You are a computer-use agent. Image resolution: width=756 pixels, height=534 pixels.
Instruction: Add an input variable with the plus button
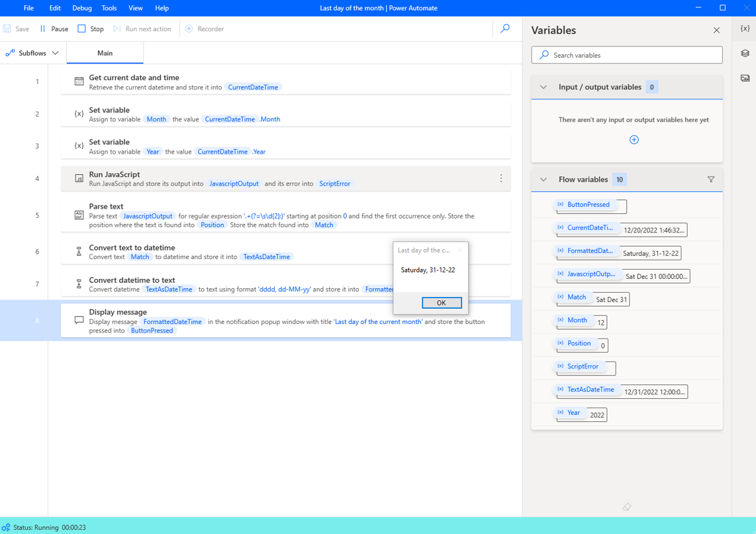pos(634,139)
